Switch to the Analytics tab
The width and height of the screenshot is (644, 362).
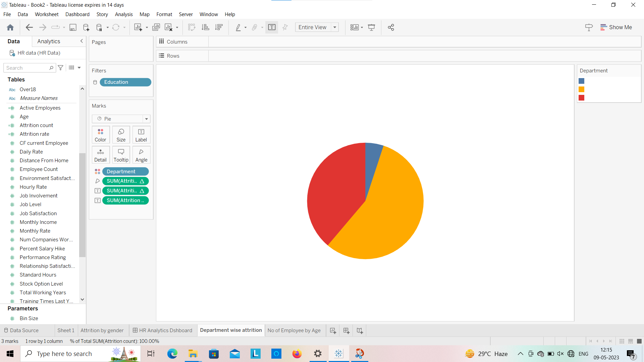(x=49, y=41)
